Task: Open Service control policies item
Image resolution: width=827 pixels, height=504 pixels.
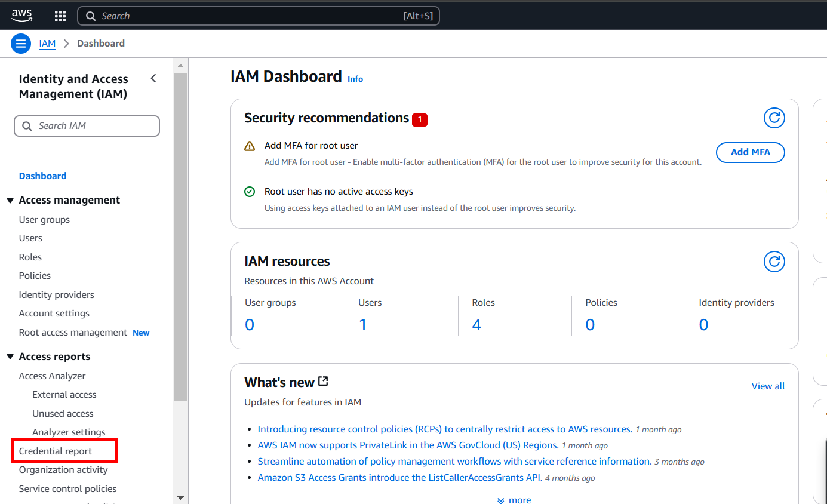Action: pos(67,488)
